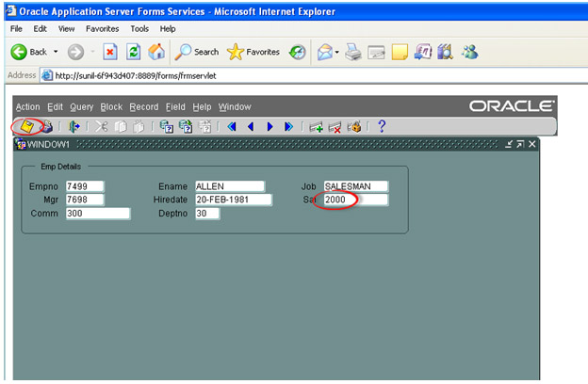The height and width of the screenshot is (384, 588).
Task: Open the browser Tools menu
Action: click(x=139, y=29)
